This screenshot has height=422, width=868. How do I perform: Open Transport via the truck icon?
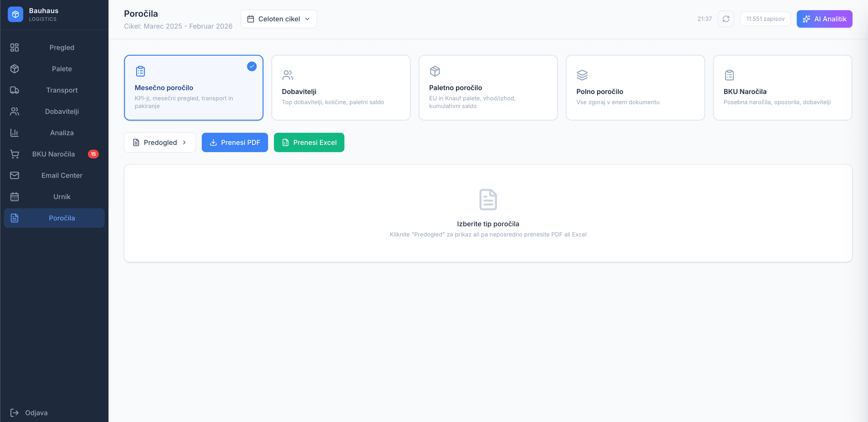pos(15,90)
